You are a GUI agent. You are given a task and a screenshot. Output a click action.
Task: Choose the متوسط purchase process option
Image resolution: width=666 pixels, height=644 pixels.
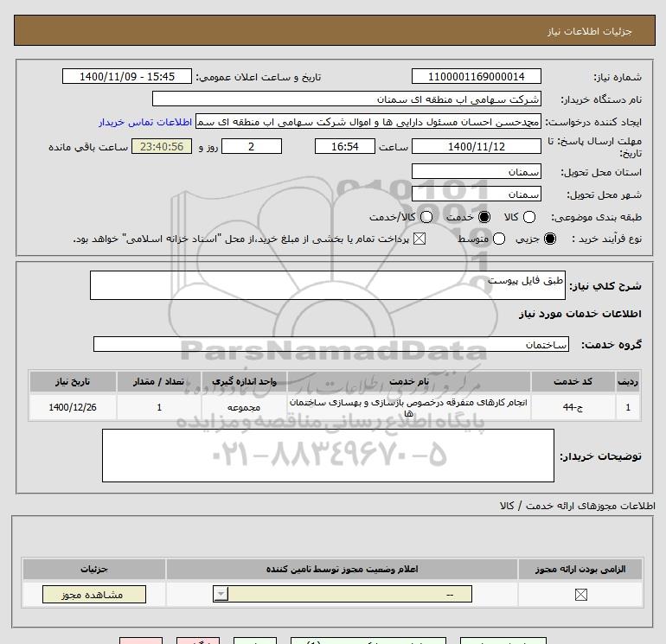click(499, 239)
